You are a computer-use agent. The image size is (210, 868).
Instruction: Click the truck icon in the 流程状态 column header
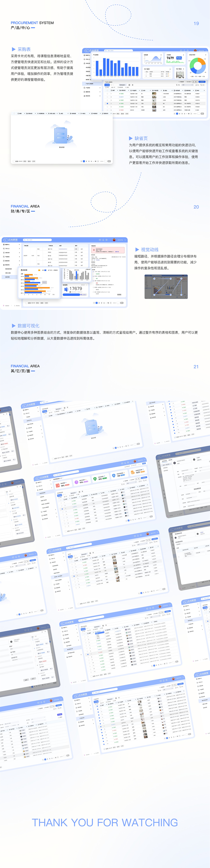tap(27, 114)
